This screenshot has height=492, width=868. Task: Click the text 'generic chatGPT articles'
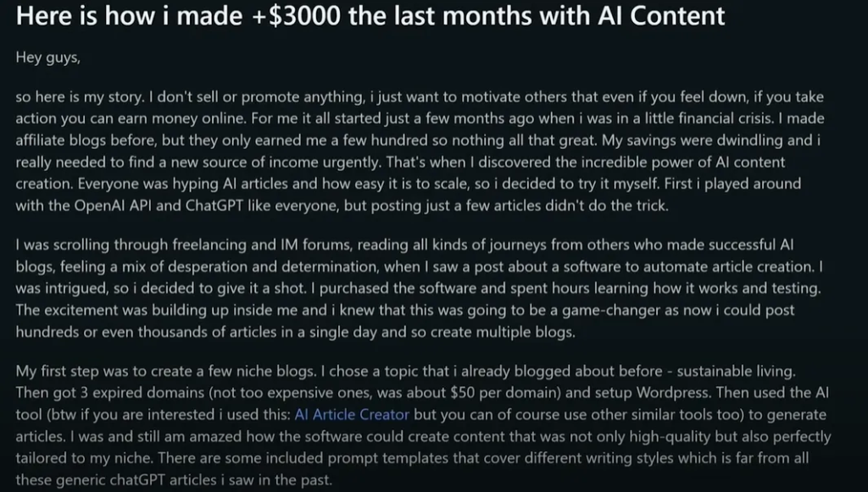[118, 480]
